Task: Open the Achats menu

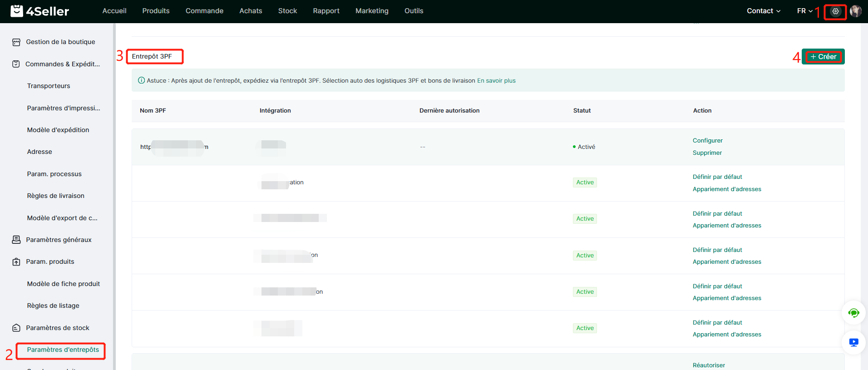Action: [x=251, y=11]
